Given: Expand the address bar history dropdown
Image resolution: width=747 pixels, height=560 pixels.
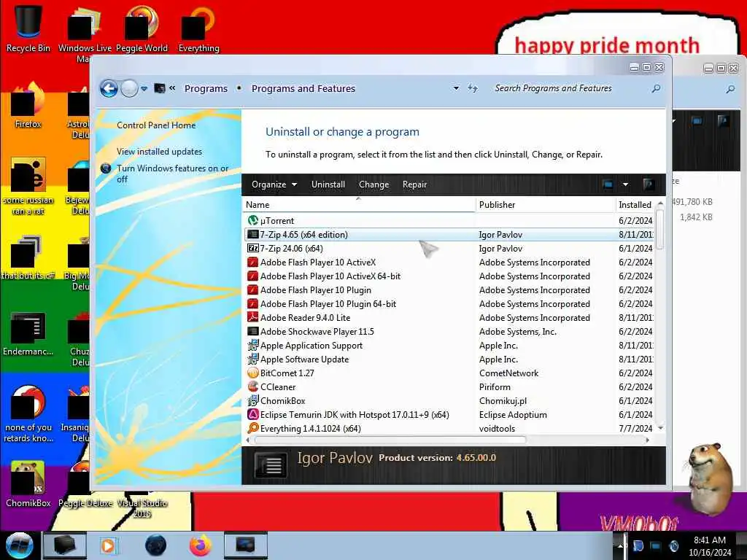Looking at the screenshot, I should point(456,88).
